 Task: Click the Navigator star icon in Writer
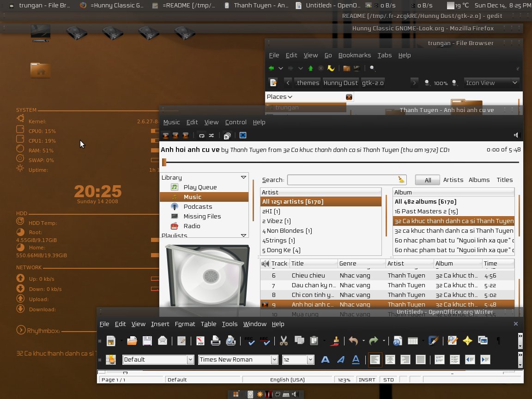click(467, 341)
